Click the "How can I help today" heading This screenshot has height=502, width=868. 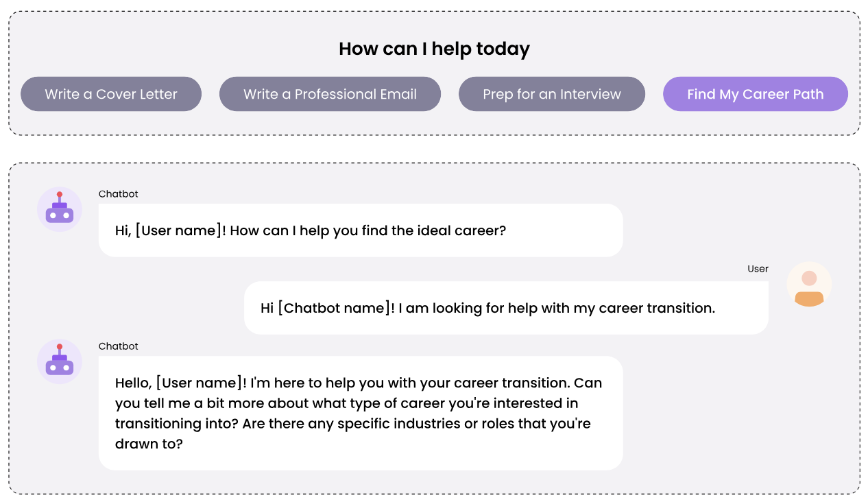tap(434, 49)
